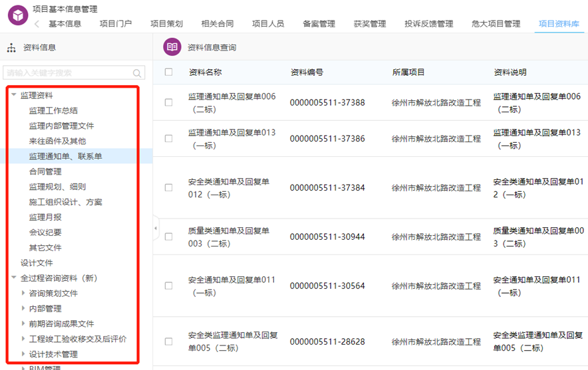588x370 pixels.
Task: Click the purple book icon beside 资料信息查询
Action: coord(172,47)
